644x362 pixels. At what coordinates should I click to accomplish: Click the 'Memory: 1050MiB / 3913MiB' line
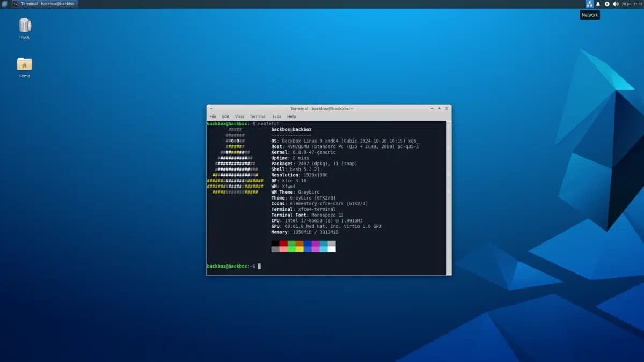pos(305,232)
